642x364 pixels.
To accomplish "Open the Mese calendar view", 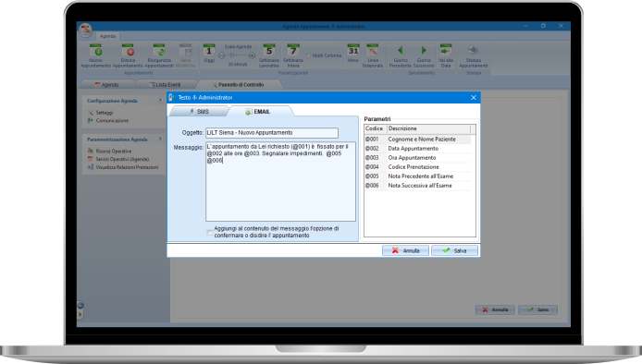I will coord(353,50).
